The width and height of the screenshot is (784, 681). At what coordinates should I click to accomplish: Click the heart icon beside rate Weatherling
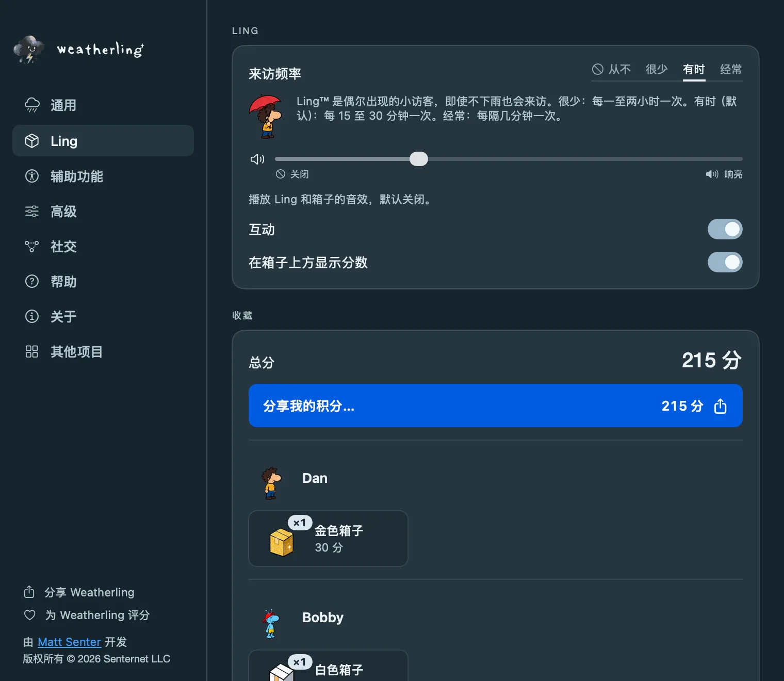(30, 615)
